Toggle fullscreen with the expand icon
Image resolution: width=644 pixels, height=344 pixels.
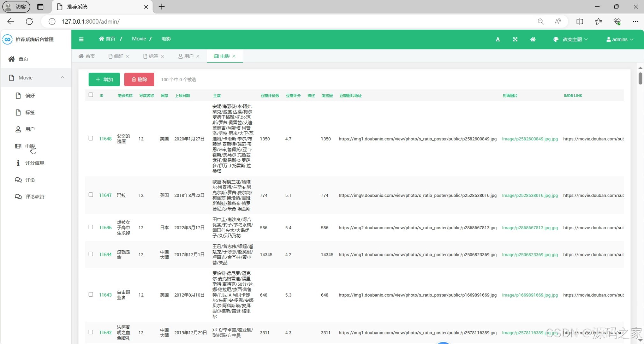[515, 39]
